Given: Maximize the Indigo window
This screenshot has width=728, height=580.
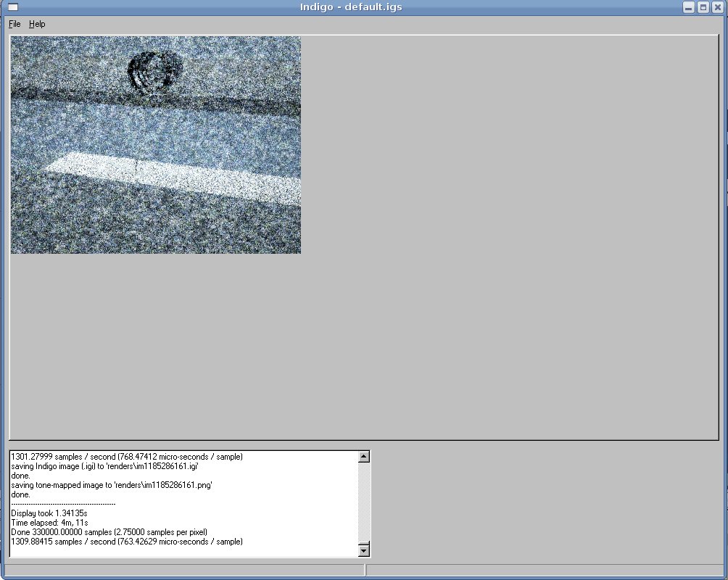Looking at the screenshot, I should [x=703, y=7].
